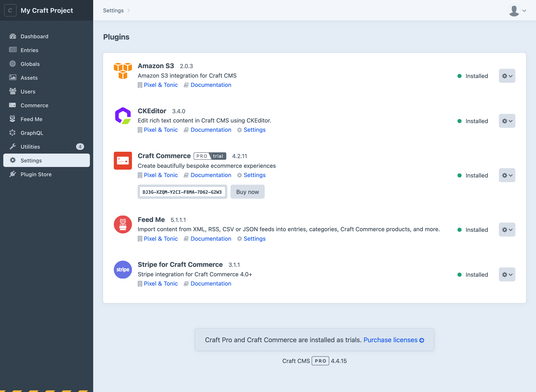Image resolution: width=536 pixels, height=392 pixels.
Task: Click the trial license key input field
Action: click(x=182, y=192)
